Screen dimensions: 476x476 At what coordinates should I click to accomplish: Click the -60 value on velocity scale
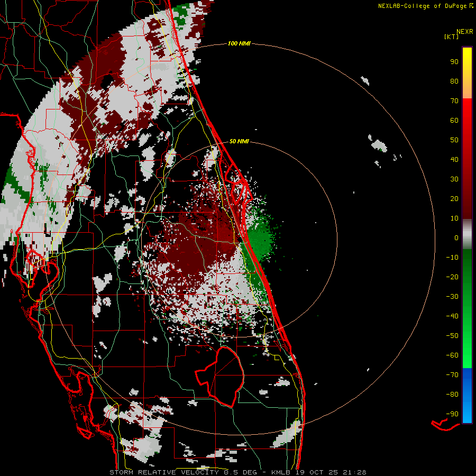(452, 355)
